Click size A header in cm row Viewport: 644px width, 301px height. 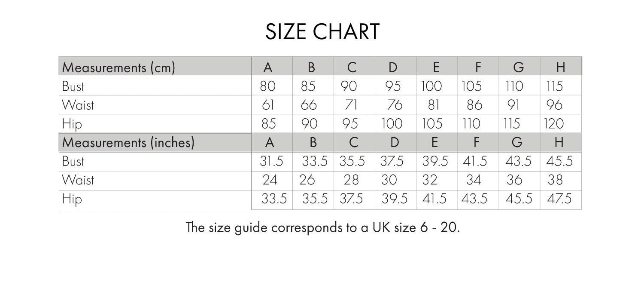(x=268, y=68)
